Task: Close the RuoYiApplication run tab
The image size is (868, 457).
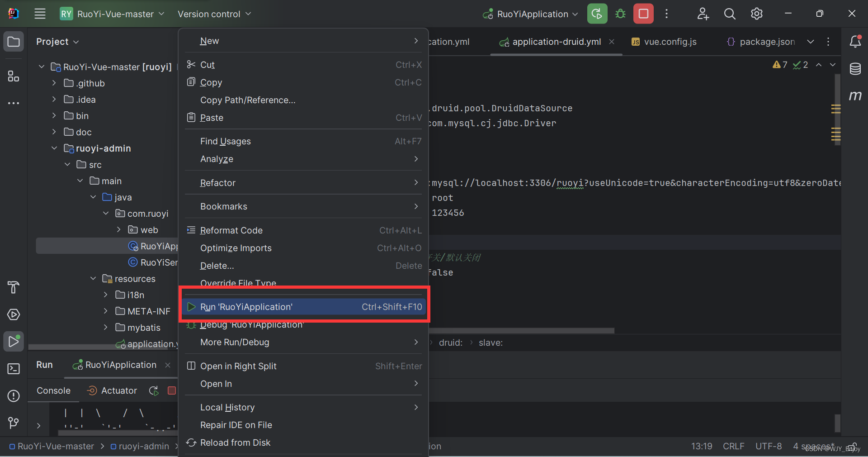Action: pos(168,365)
